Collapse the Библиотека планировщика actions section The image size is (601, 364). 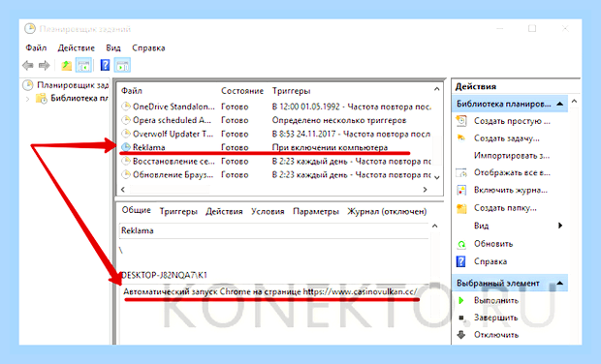click(x=559, y=104)
